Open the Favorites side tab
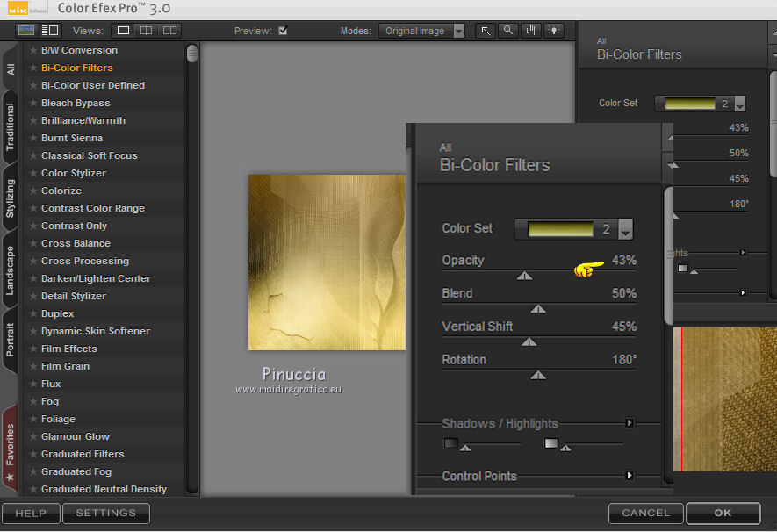The image size is (777, 532). 10,449
